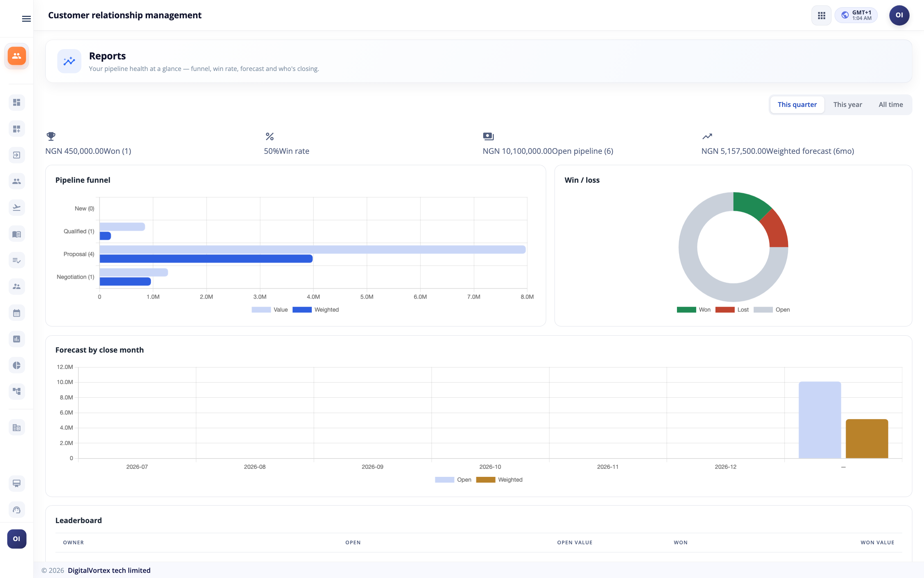Click the percent icon above Win rate

click(x=269, y=136)
